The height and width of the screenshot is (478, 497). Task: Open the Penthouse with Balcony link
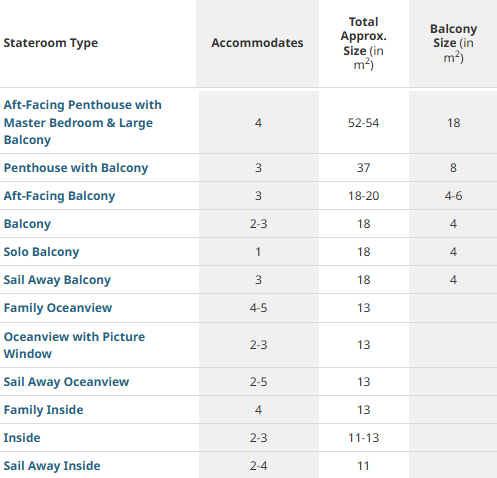(76, 168)
